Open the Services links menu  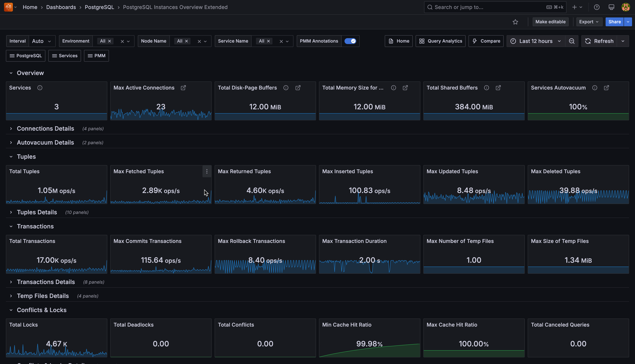coord(64,56)
